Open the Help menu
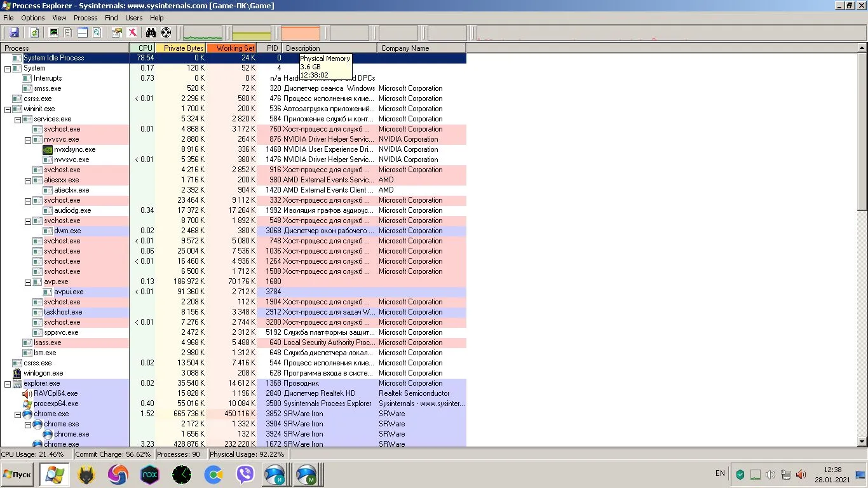 [156, 18]
